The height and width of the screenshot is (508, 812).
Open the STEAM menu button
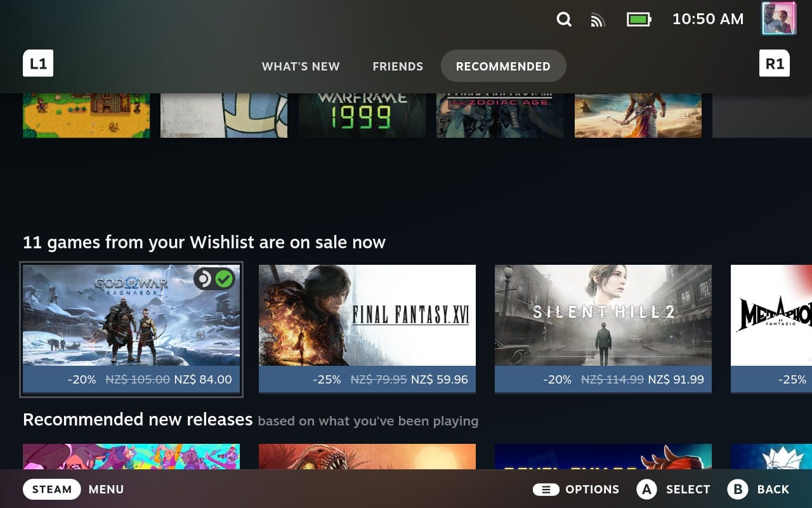(x=52, y=489)
